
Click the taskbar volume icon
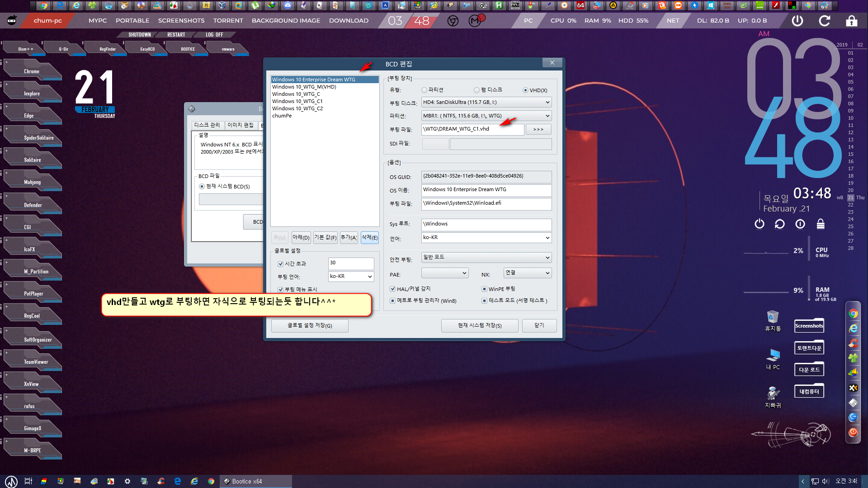[826, 481]
